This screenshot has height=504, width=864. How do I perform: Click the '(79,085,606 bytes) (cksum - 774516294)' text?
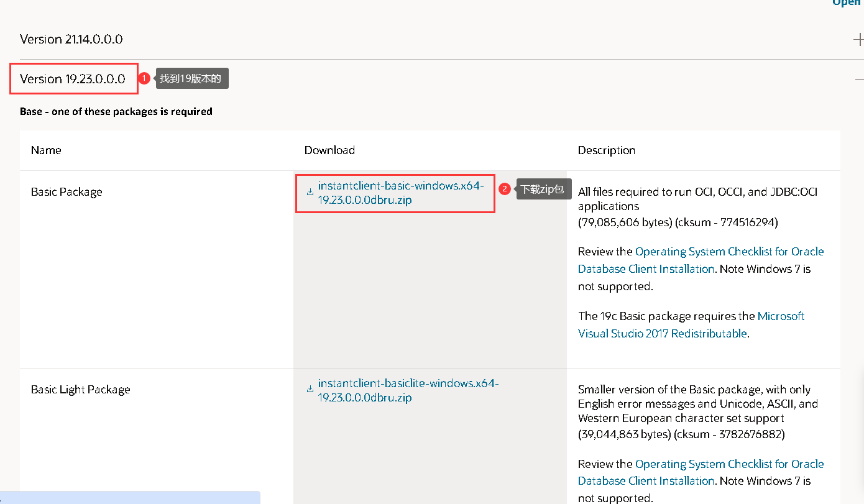(678, 222)
